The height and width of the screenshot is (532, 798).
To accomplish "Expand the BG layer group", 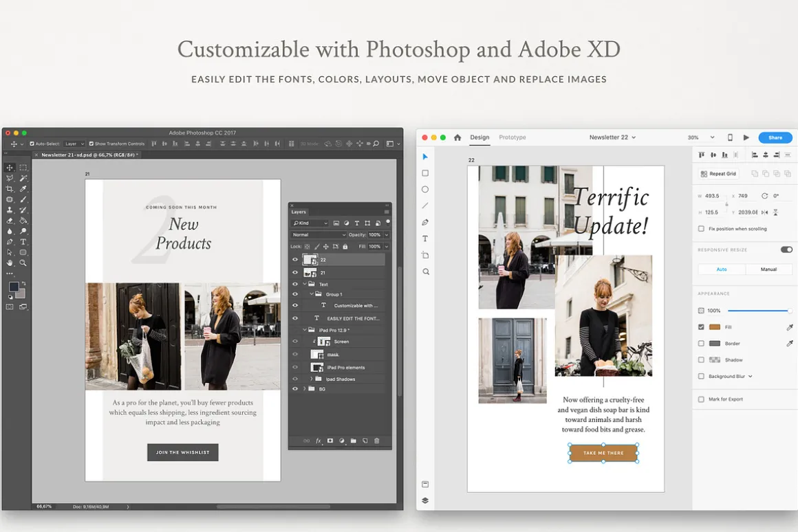I will coord(305,388).
